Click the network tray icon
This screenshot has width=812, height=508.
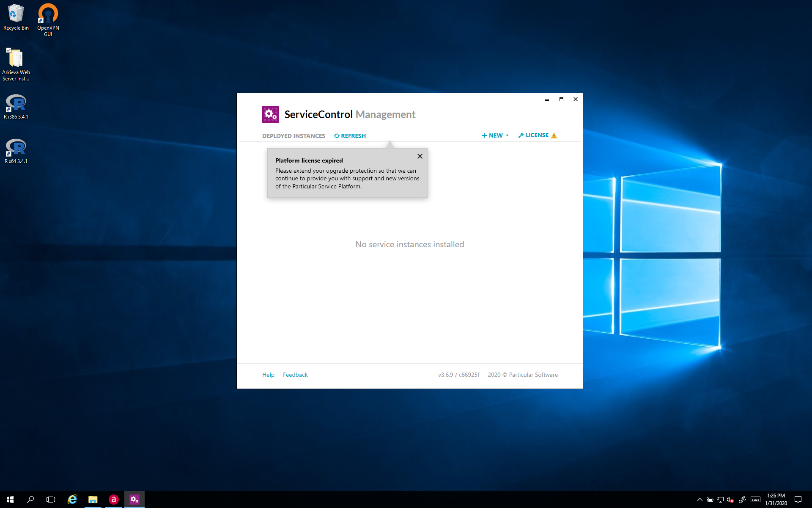click(x=720, y=500)
